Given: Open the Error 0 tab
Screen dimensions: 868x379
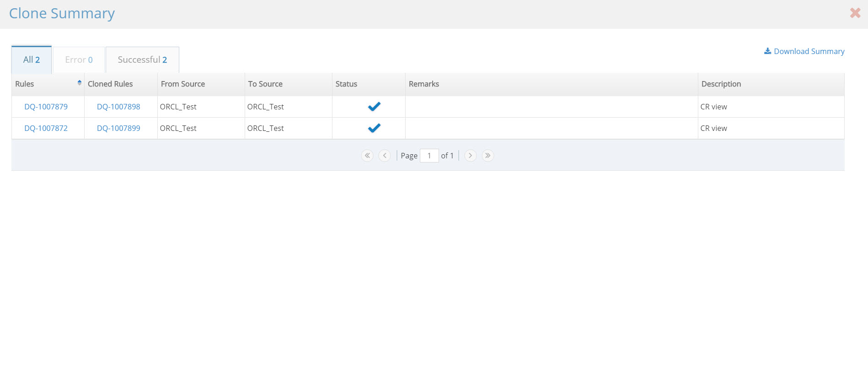Looking at the screenshot, I should 79,60.
